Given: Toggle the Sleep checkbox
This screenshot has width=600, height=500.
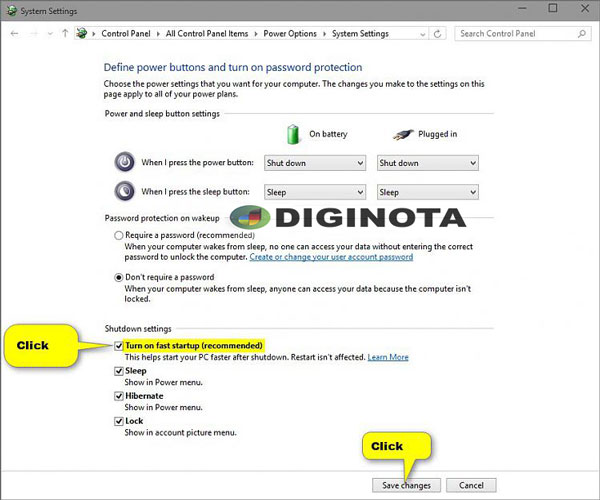Looking at the screenshot, I should 119,371.
